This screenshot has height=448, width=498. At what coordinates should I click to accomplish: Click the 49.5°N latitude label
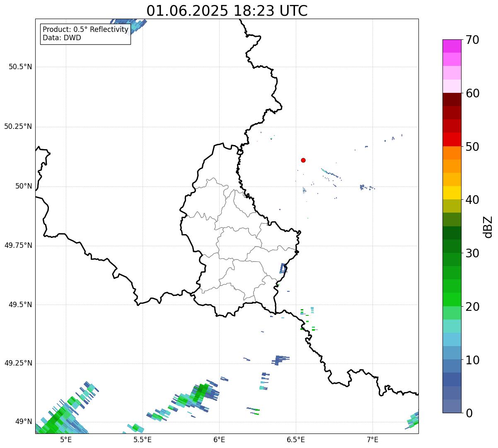20,305
